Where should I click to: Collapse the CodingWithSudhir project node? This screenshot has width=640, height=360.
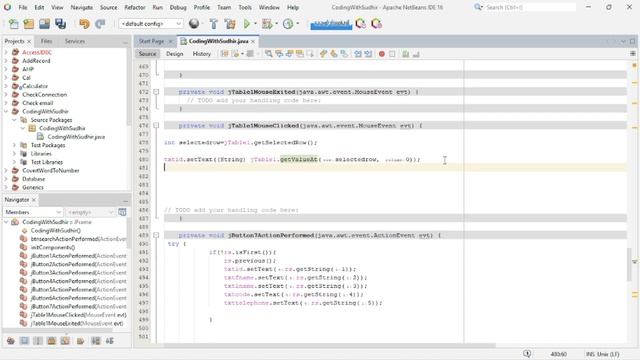(6, 111)
